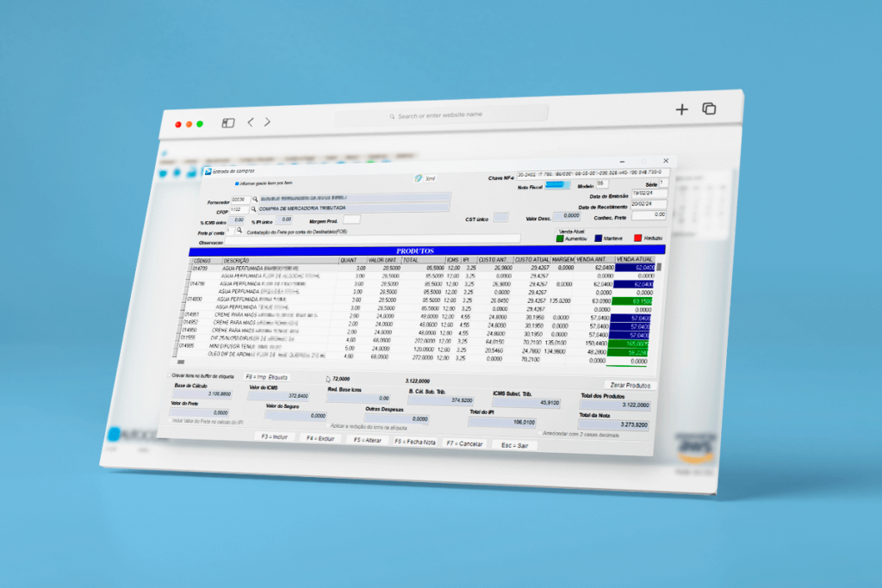
Task: Click the Fornecedor search magnifier icon
Action: [x=255, y=199]
